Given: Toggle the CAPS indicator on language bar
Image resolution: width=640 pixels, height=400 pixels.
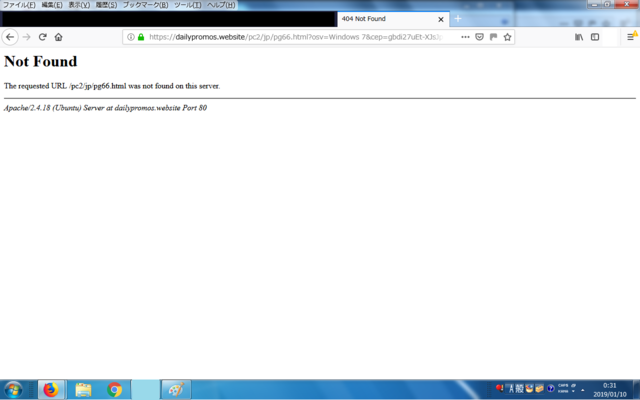Looking at the screenshot, I should [x=563, y=386].
